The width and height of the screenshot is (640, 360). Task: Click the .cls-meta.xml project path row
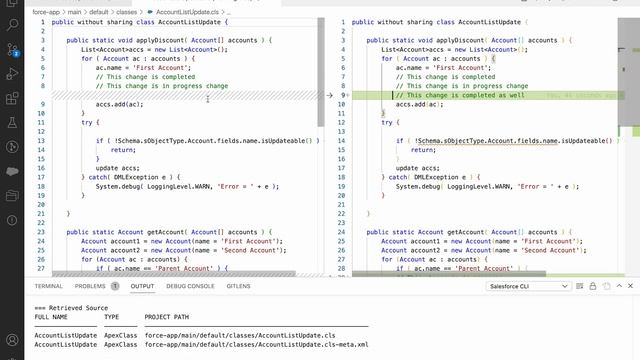(x=256, y=345)
